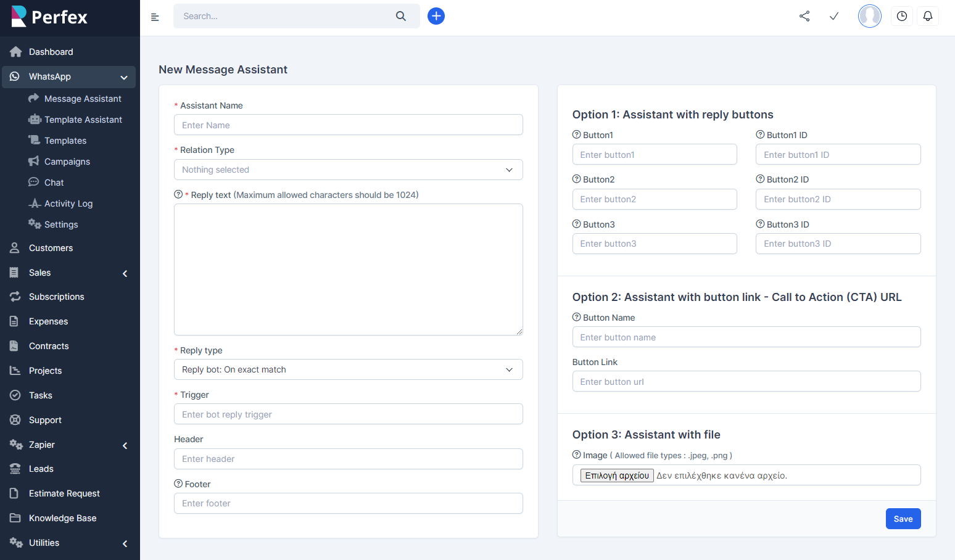Image resolution: width=955 pixels, height=560 pixels.
Task: Click the help icon next to Button Name
Action: point(575,317)
